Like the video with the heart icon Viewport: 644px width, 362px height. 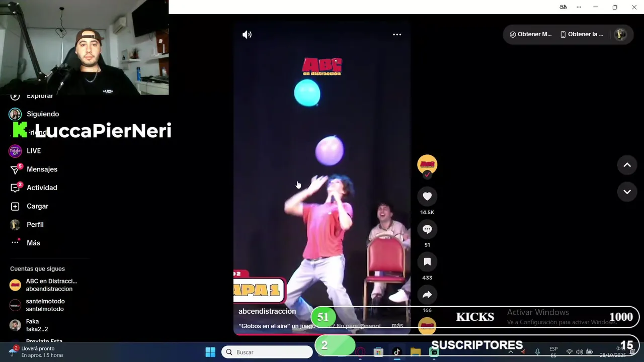click(427, 197)
